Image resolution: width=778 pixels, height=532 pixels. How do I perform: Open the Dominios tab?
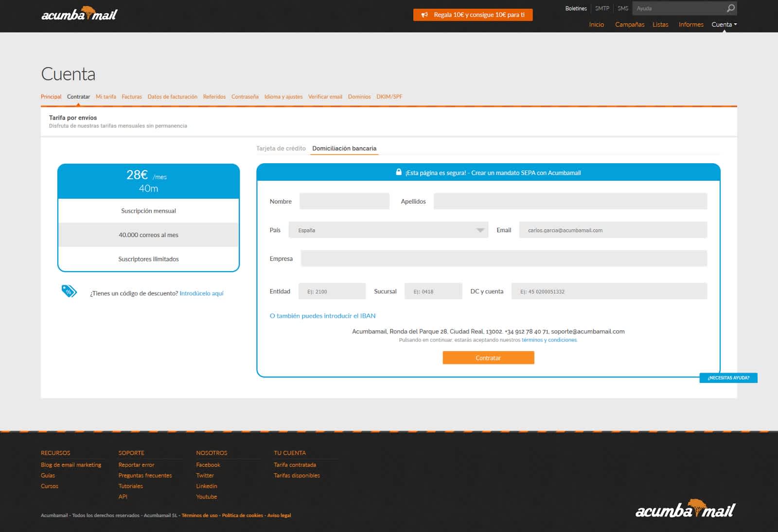[x=359, y=97]
